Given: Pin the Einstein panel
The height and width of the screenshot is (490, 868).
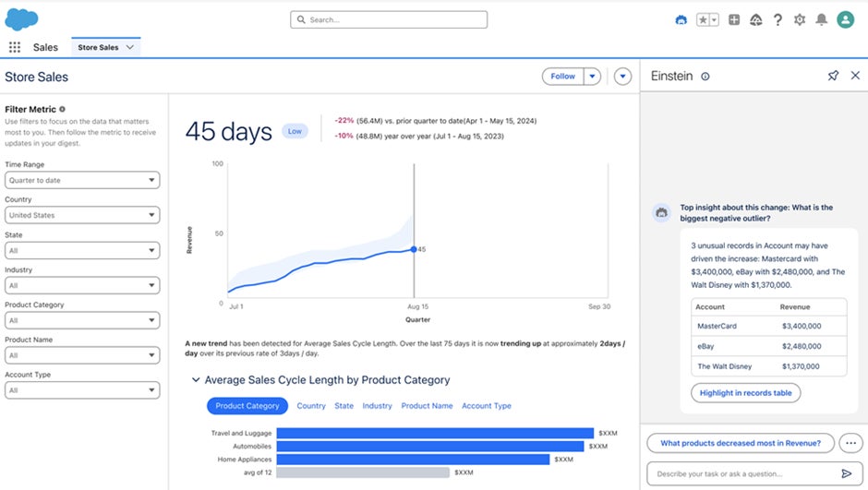Looking at the screenshot, I should tap(833, 76).
